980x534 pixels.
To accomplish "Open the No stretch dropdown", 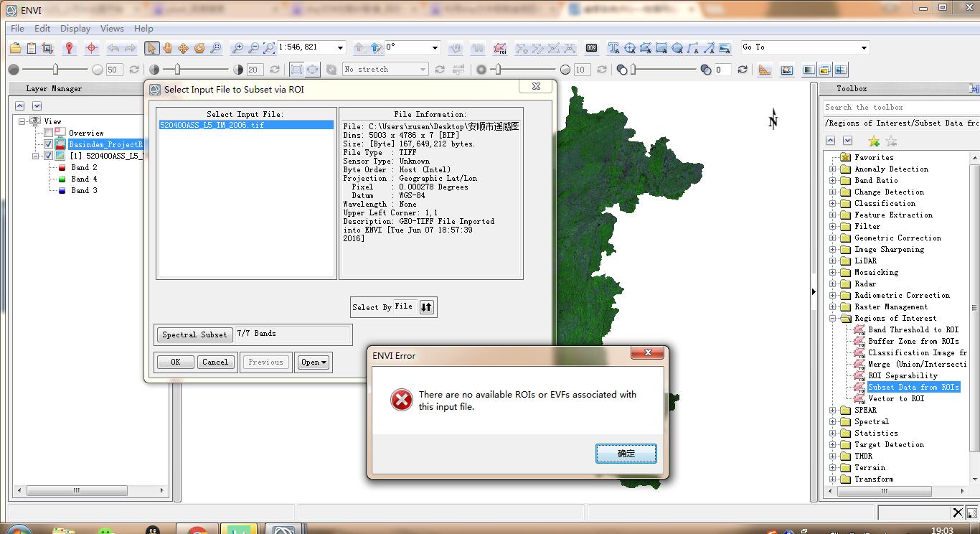I will 423,69.
